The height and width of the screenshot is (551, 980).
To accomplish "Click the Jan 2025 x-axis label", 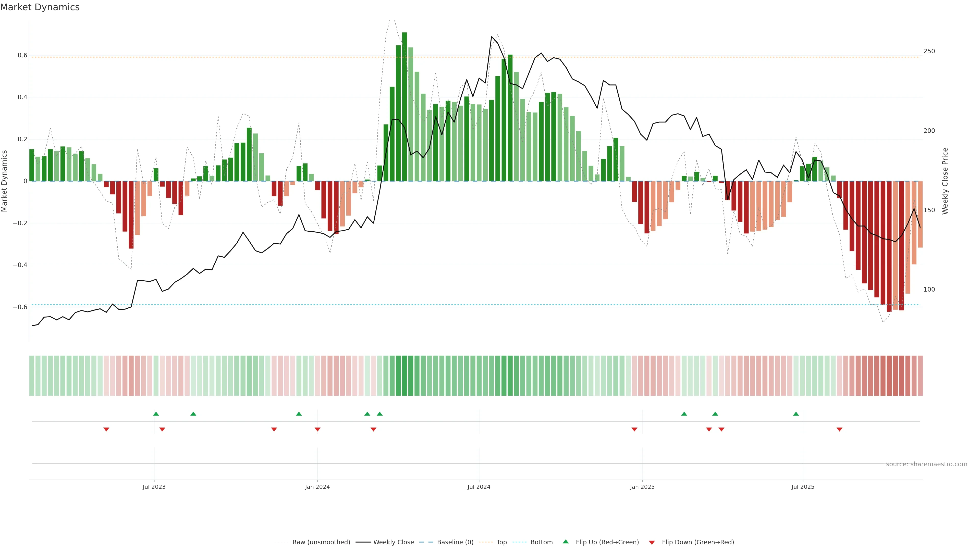I will coord(642,487).
